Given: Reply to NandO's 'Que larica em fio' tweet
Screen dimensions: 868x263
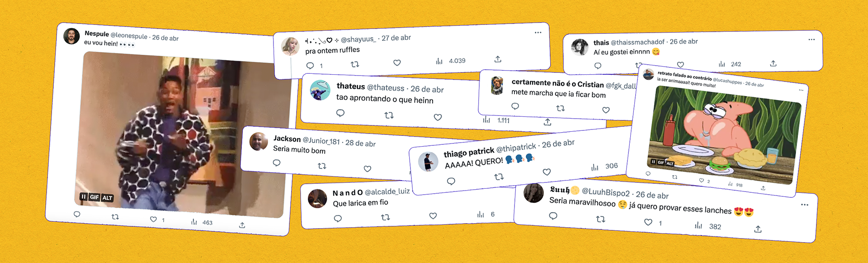Looking at the screenshot, I should [338, 219].
